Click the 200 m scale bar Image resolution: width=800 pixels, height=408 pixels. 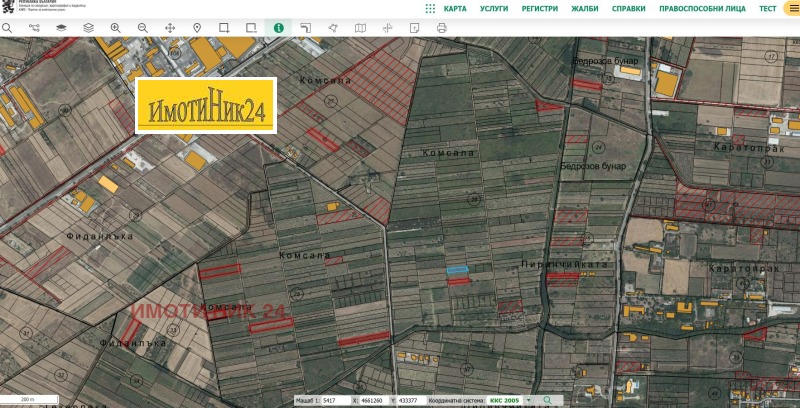pyautogui.click(x=29, y=400)
